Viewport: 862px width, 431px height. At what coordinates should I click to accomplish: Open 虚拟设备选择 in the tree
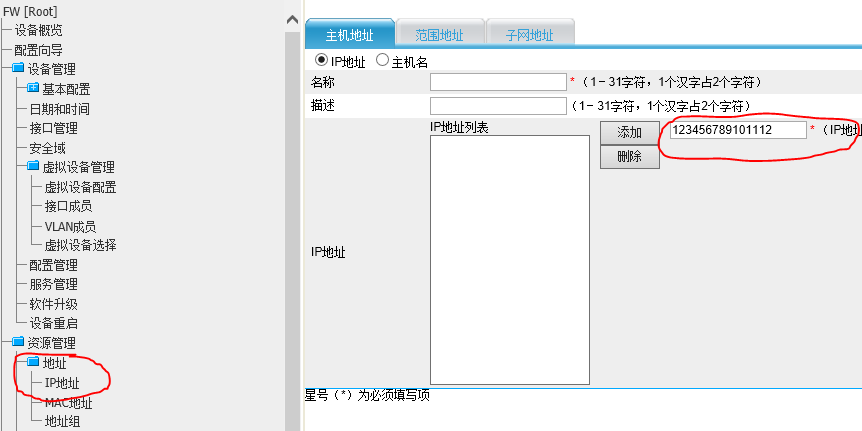(80, 245)
